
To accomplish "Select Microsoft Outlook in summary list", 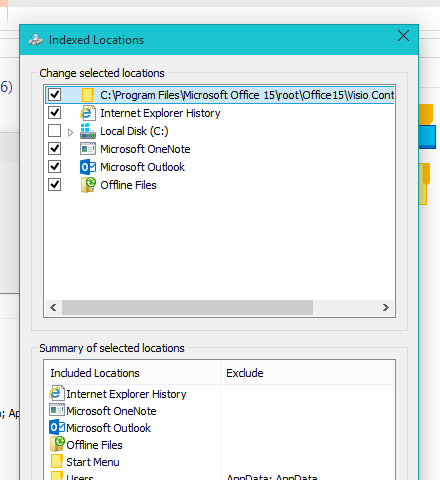I will pos(109,428).
